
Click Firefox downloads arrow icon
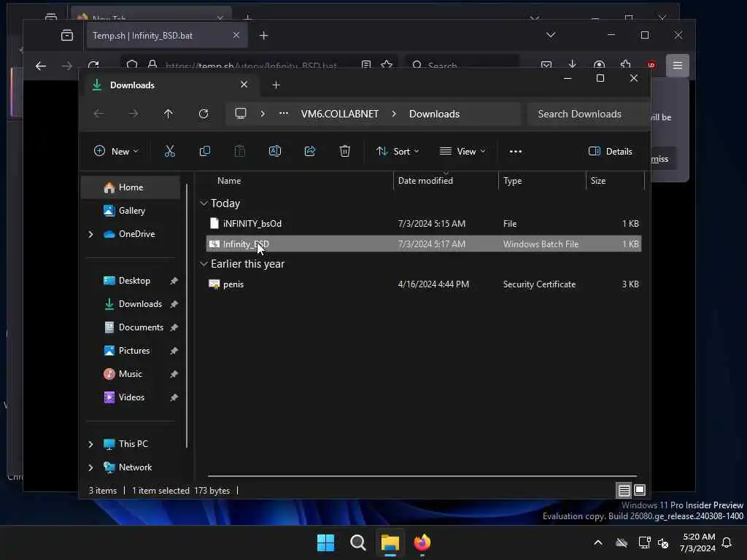pos(572,64)
